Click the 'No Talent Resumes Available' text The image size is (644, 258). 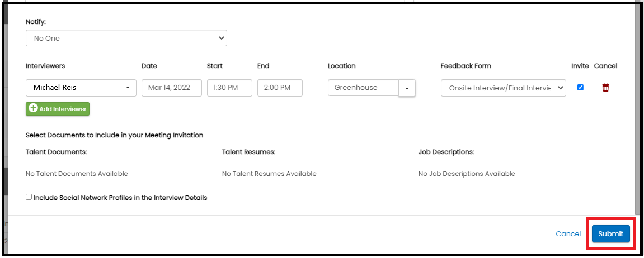click(x=270, y=174)
